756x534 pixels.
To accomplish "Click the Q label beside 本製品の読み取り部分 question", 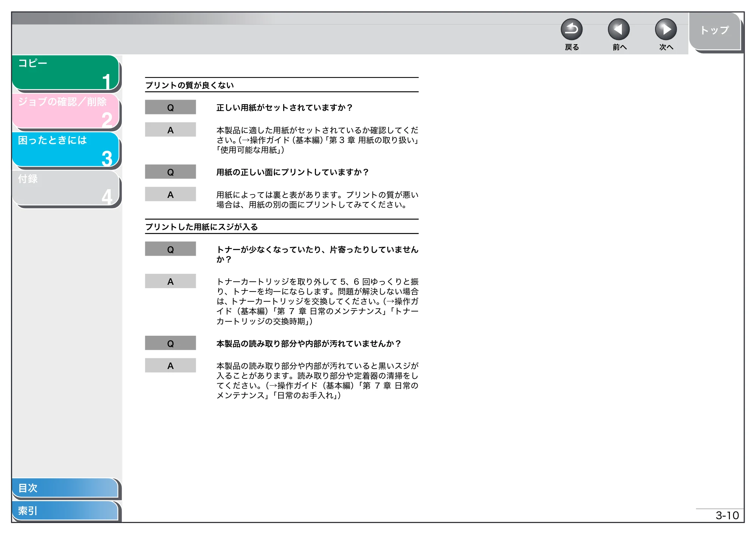I will pyautogui.click(x=170, y=343).
